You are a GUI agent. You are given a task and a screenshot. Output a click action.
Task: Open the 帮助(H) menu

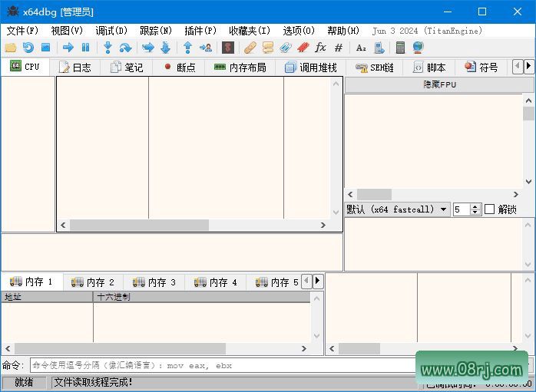pos(342,31)
